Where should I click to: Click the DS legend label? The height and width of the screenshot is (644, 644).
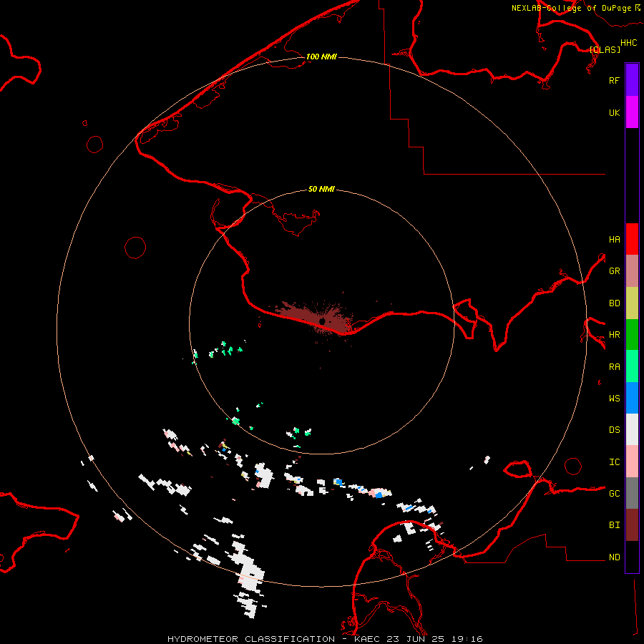614,430
